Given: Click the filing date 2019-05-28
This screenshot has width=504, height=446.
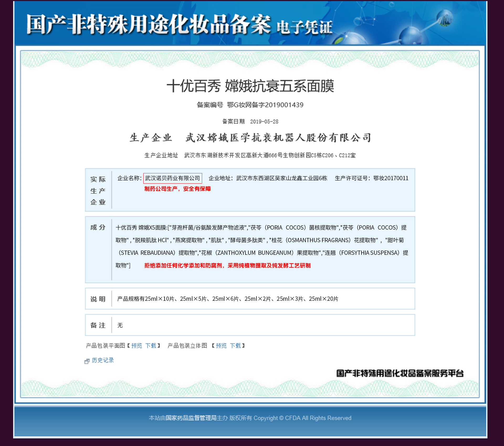Looking at the screenshot, I should [264, 122].
